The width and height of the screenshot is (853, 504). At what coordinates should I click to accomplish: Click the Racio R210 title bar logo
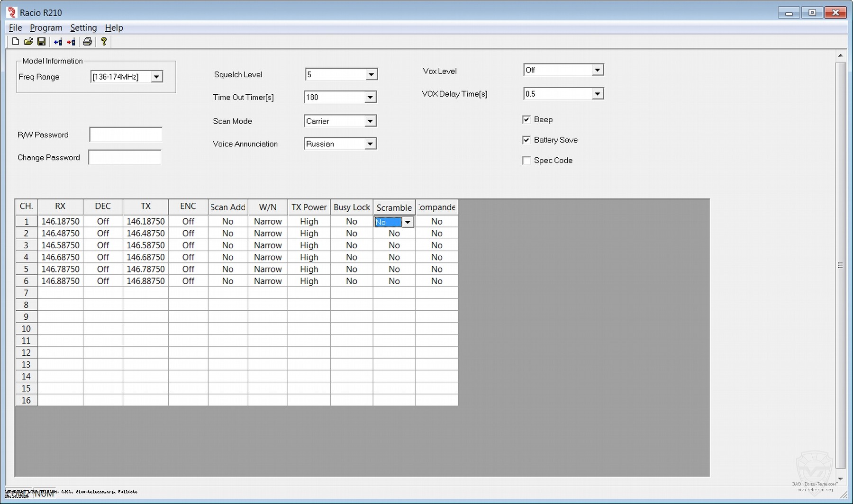pos(12,12)
